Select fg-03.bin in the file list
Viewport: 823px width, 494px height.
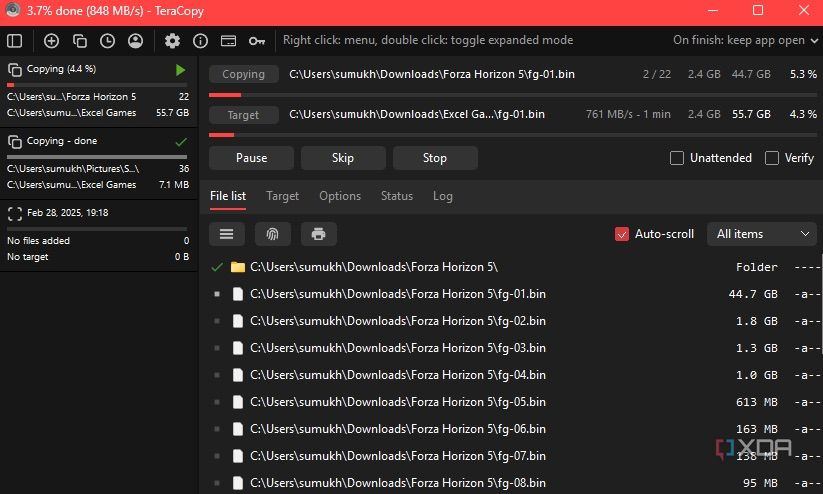(398, 348)
